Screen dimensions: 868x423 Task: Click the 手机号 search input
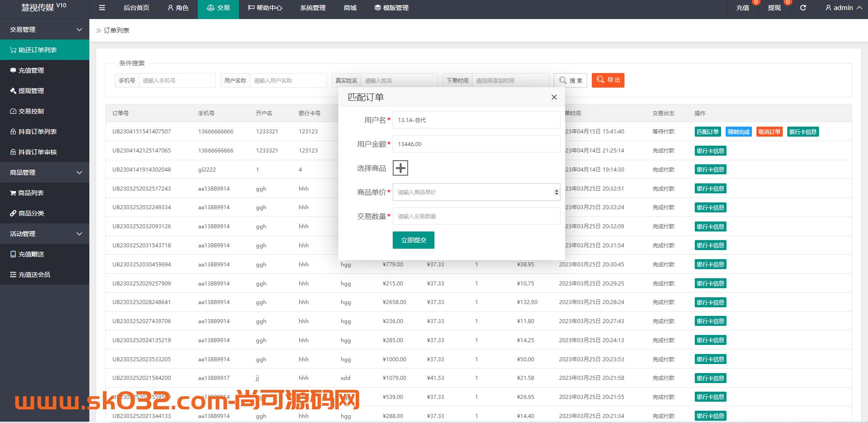pyautogui.click(x=177, y=80)
